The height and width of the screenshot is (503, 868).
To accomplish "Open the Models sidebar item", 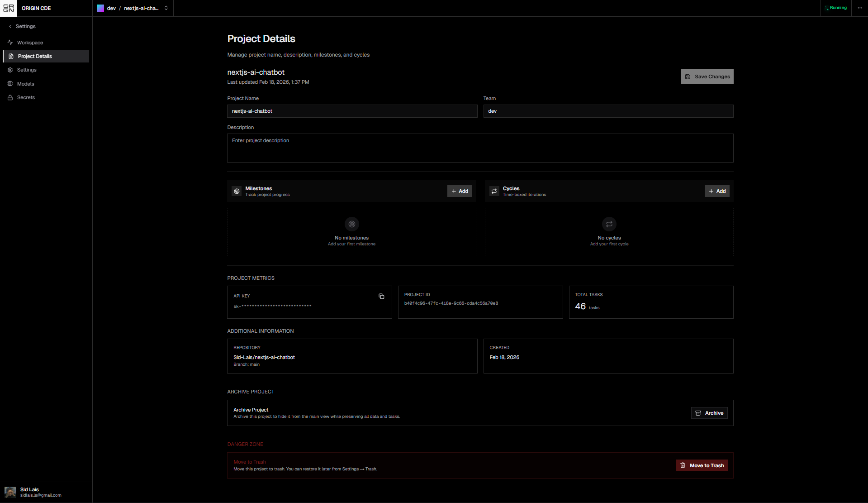I will coord(25,84).
